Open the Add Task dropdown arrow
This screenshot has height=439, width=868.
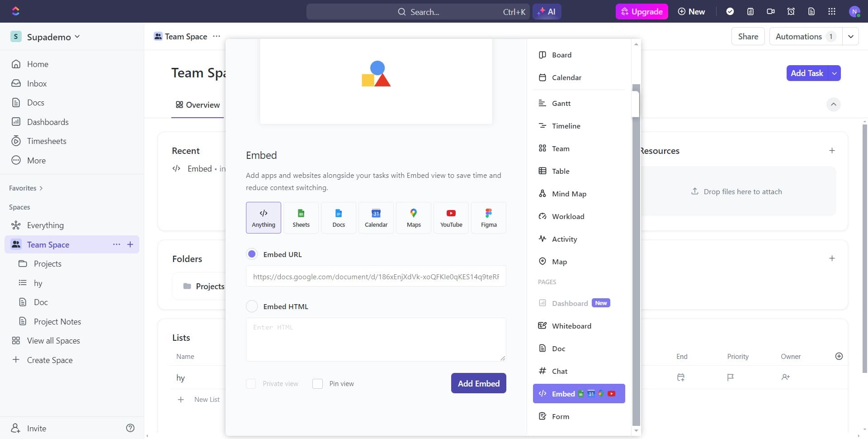(834, 73)
